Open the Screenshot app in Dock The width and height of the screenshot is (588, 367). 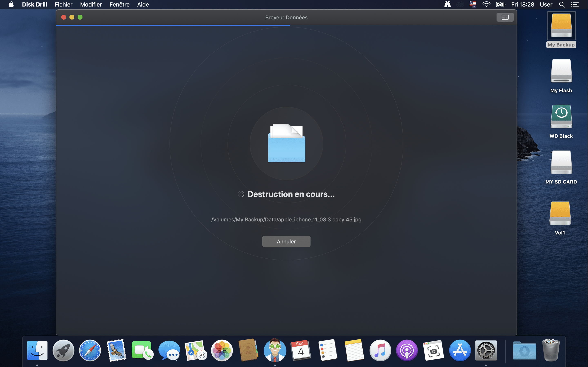click(x=433, y=350)
